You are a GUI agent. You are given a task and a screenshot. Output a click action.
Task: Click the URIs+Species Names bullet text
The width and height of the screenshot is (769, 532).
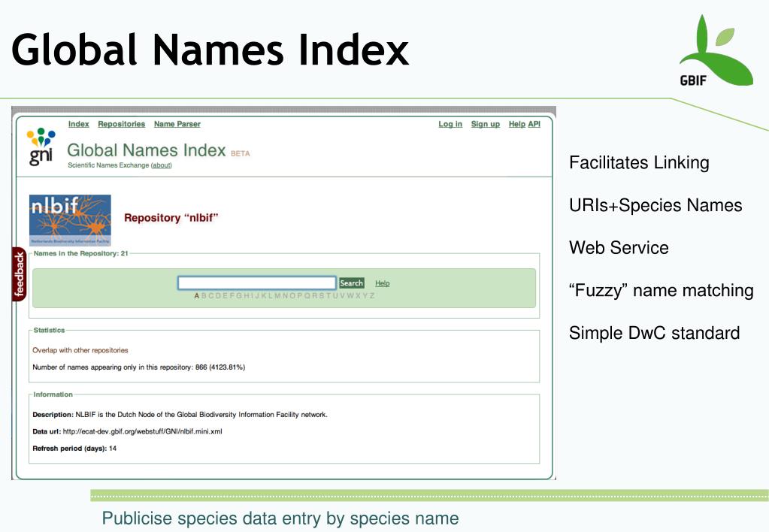(655, 205)
